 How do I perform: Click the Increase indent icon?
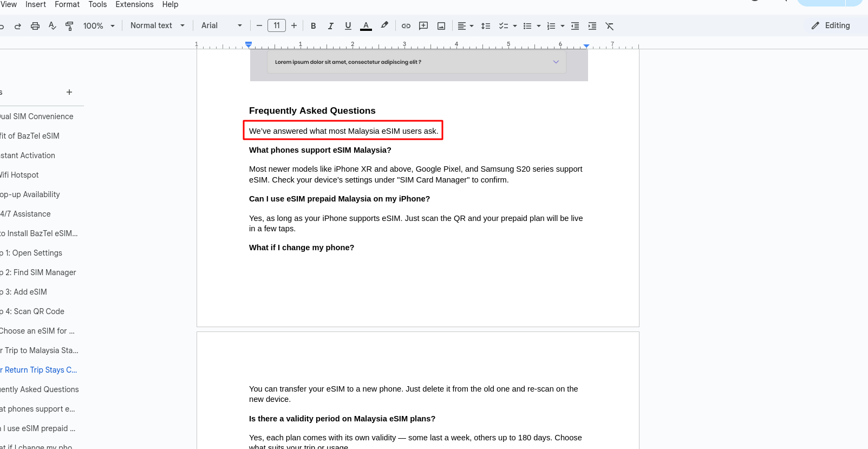click(x=592, y=26)
